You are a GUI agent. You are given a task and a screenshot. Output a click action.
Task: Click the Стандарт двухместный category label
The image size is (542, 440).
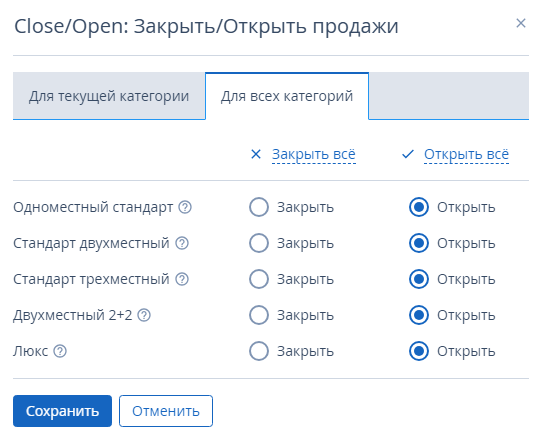pyautogui.click(x=91, y=244)
